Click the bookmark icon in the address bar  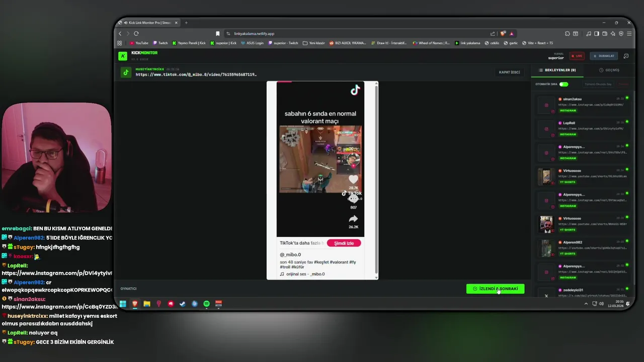point(217,34)
